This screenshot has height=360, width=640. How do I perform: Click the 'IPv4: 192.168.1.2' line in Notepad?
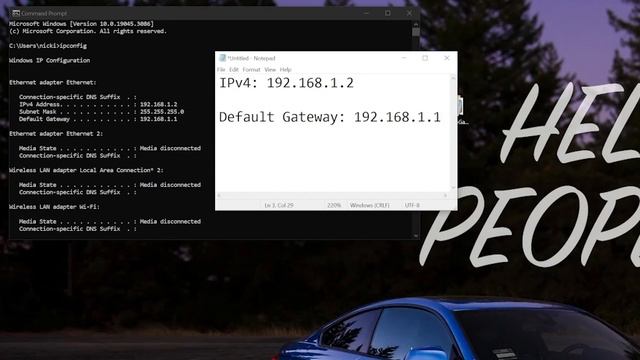pyautogui.click(x=287, y=83)
